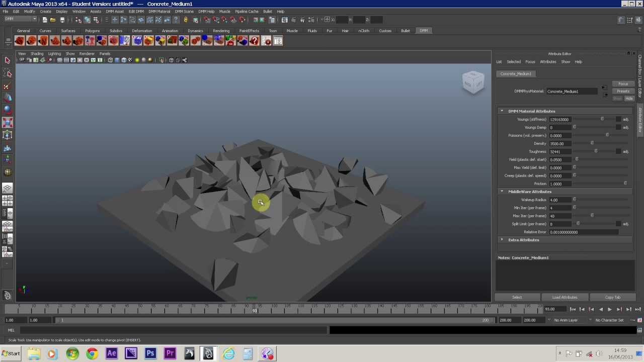
Task: Toggle the adj. box for Toughness
Action: point(618,152)
